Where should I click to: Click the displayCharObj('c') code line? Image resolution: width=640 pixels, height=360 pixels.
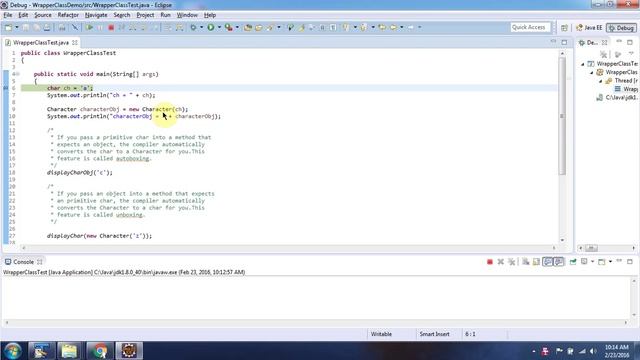80,173
